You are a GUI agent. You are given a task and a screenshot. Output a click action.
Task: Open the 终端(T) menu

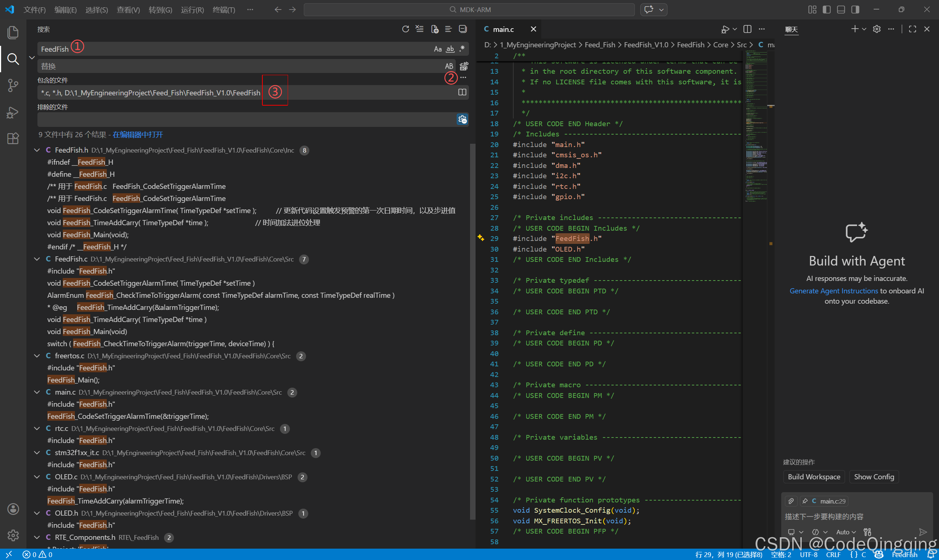click(x=223, y=10)
